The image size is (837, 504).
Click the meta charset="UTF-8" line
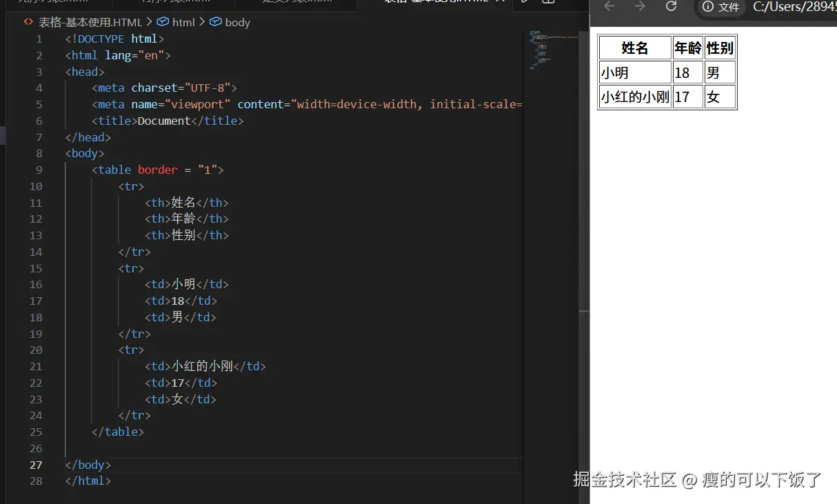pos(164,88)
